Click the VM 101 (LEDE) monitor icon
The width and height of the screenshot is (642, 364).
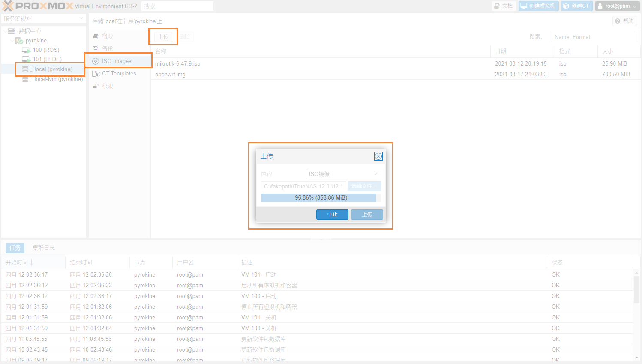[26, 60]
